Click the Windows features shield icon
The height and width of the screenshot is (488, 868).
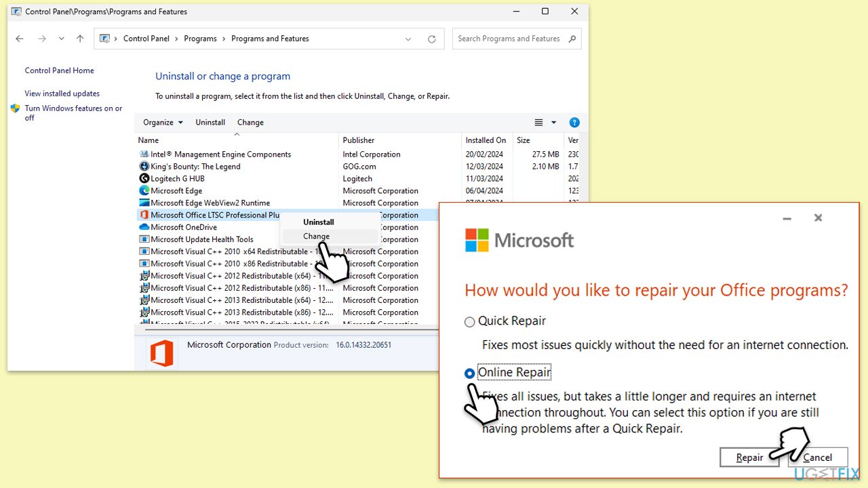16,108
